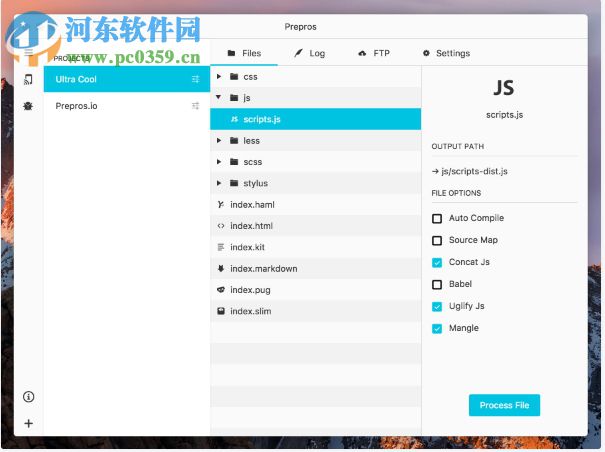Image resolution: width=605 pixels, height=452 pixels.
Task: Open the Files tab
Action: 244,53
